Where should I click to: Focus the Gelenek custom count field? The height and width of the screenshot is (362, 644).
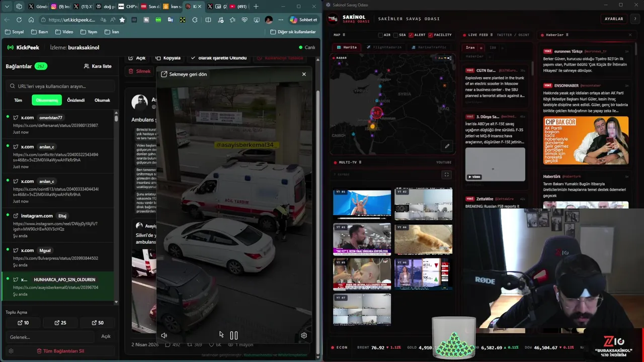(50, 337)
